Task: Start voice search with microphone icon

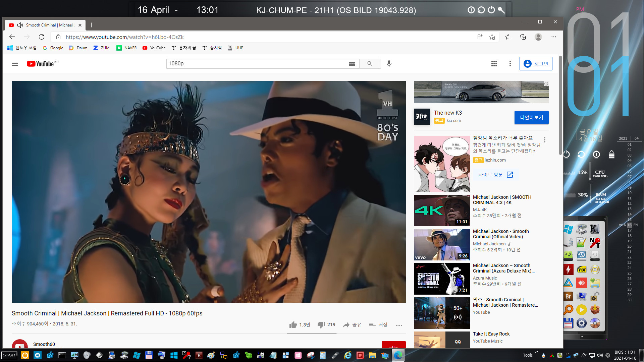Action: [x=389, y=64]
